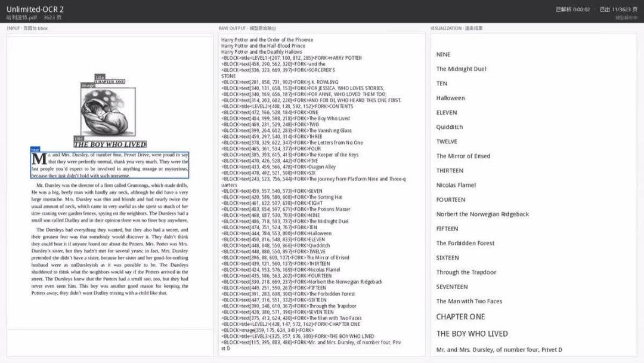644x363 pixels.
Task: Click the '已解析 0:00:02' elapsed time
Action: pyautogui.click(x=572, y=10)
